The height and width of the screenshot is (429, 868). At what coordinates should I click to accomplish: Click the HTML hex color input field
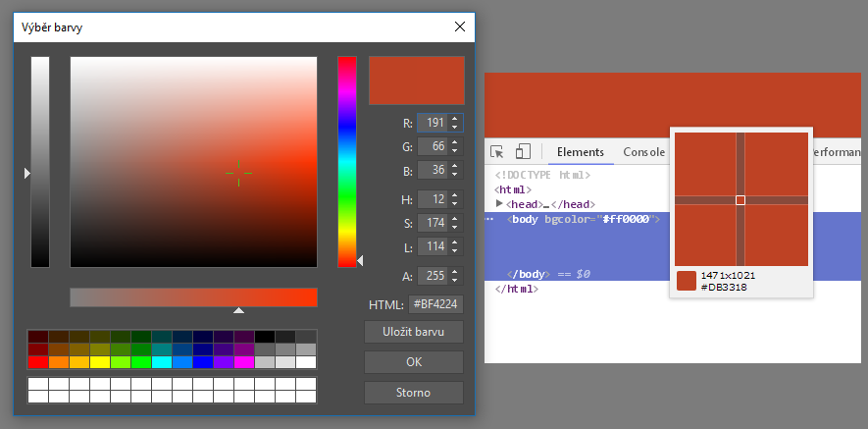(x=436, y=304)
